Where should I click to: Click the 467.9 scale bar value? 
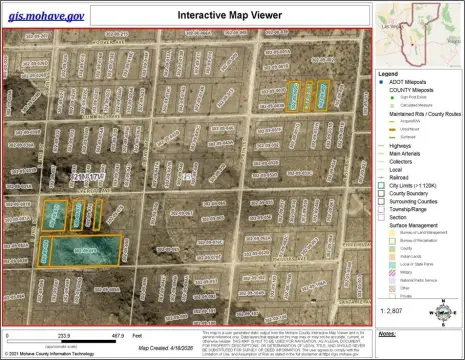point(117,336)
